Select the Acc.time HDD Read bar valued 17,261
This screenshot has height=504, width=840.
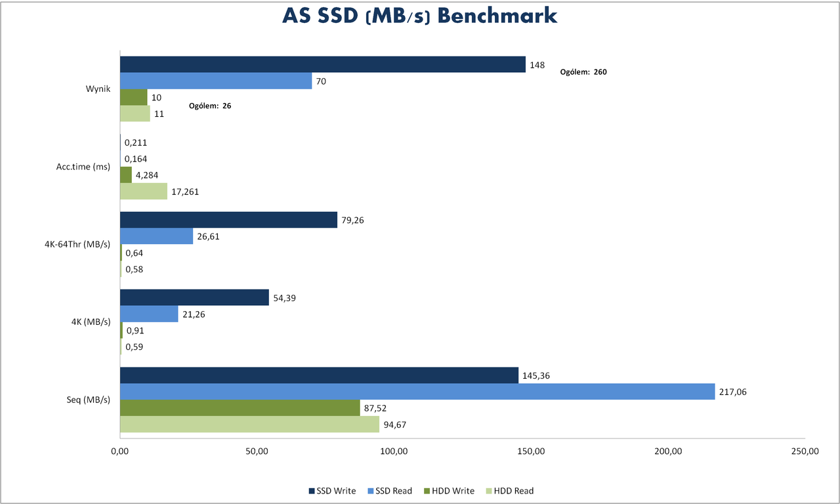click(144, 191)
